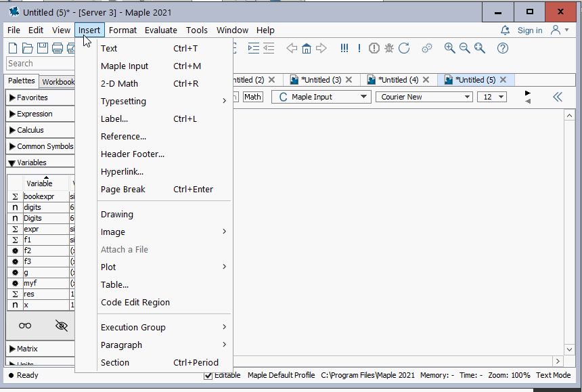Viewport: 582px width, 392px height.
Task: Open the Courier New font dropdown
Action: click(424, 97)
